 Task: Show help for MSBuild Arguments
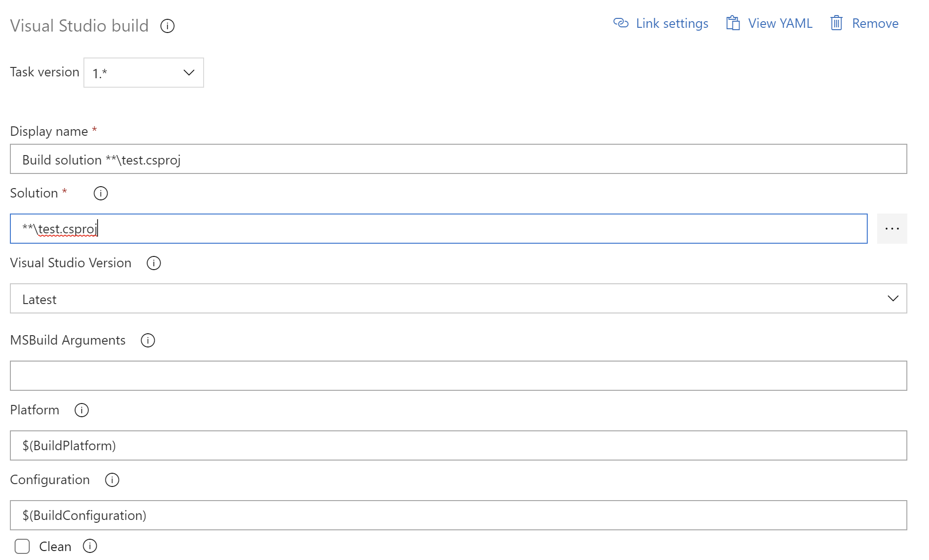click(148, 340)
